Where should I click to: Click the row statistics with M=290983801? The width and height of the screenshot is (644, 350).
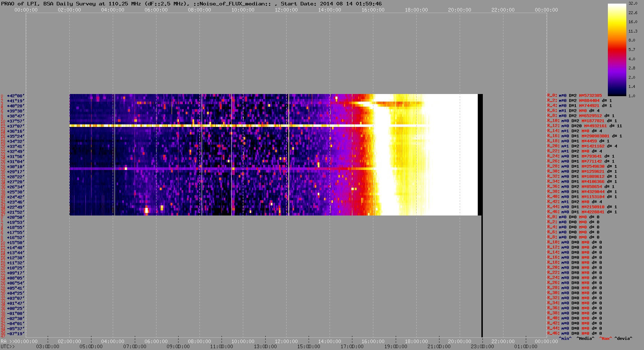[585, 136]
